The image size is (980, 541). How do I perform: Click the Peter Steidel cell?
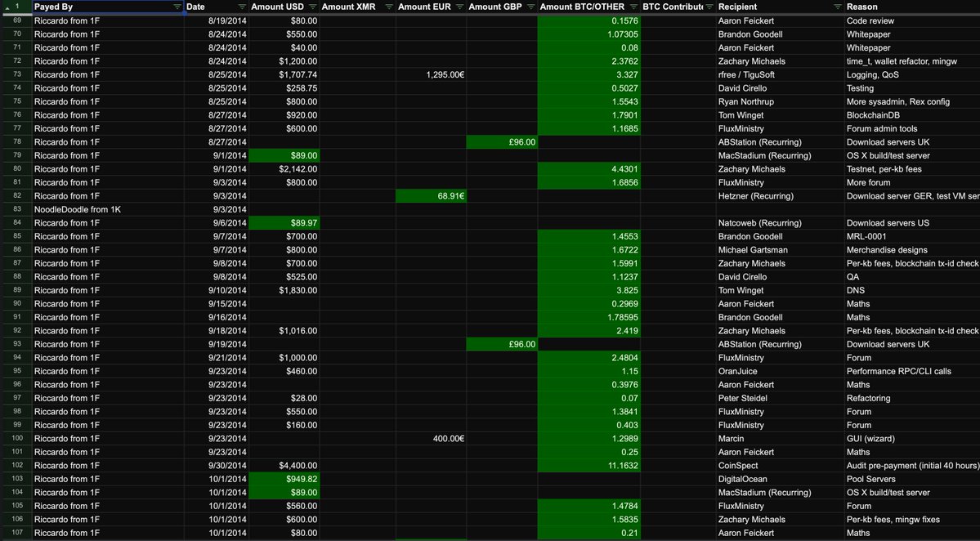coord(780,398)
